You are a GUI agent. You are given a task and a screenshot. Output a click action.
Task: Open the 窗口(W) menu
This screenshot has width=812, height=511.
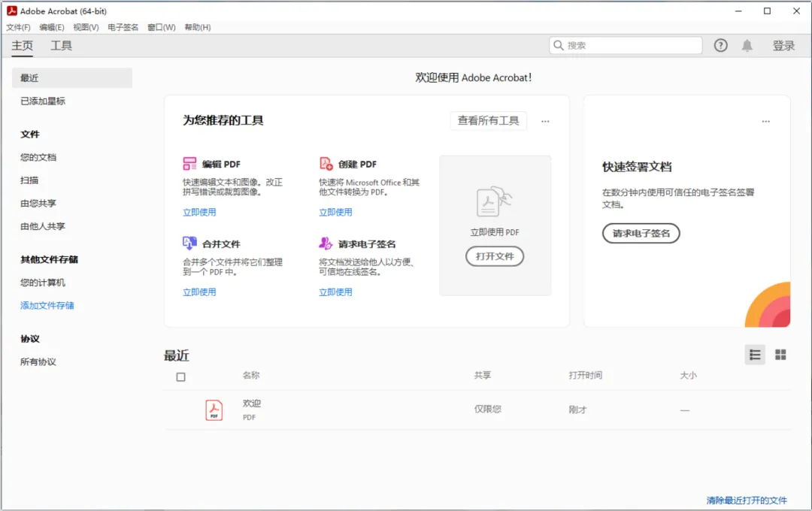162,28
